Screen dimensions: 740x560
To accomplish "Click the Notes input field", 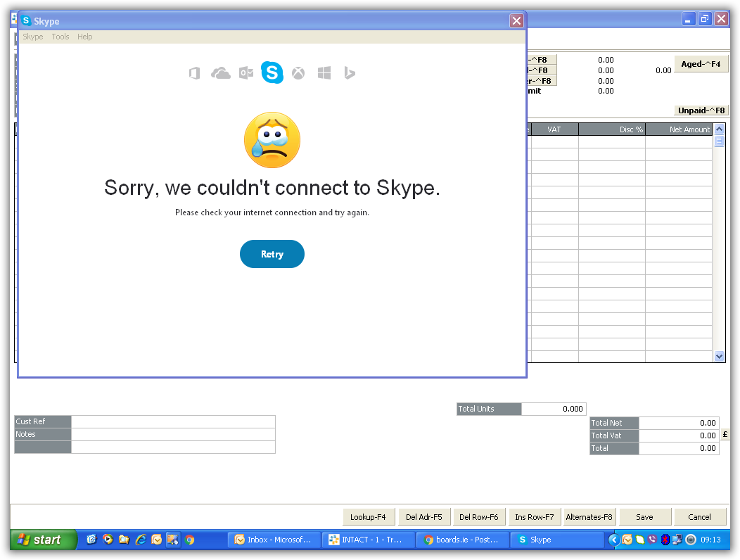I will [173, 434].
